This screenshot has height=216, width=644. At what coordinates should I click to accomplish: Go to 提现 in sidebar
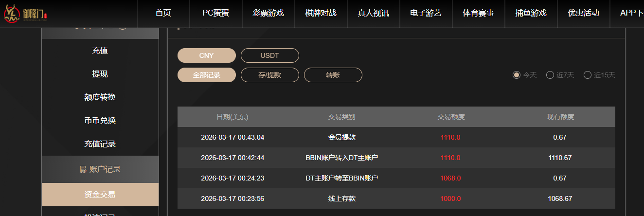[100, 74]
